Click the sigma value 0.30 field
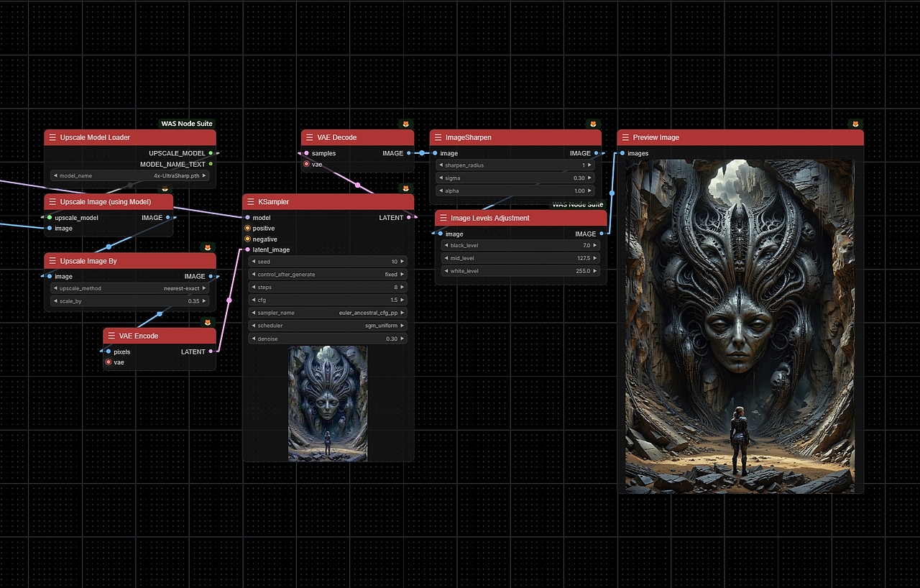 tap(515, 178)
